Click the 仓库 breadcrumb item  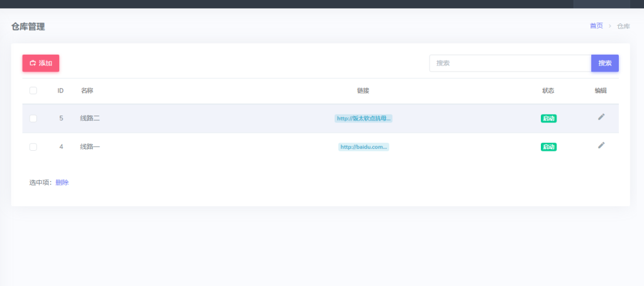tap(623, 26)
